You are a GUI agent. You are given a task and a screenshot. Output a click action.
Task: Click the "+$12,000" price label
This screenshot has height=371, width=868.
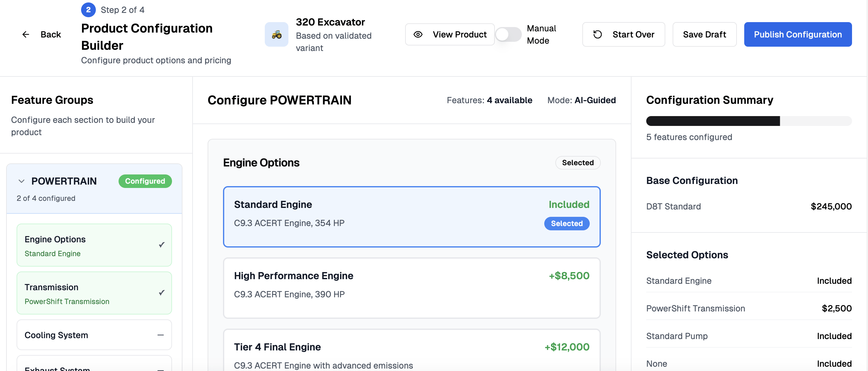[567, 347]
